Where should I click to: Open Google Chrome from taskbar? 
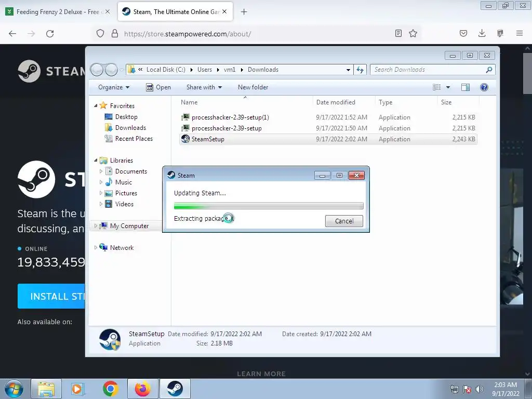point(111,389)
